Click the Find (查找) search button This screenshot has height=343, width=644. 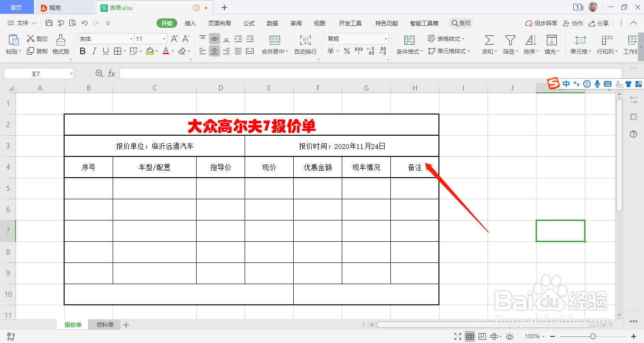point(461,23)
